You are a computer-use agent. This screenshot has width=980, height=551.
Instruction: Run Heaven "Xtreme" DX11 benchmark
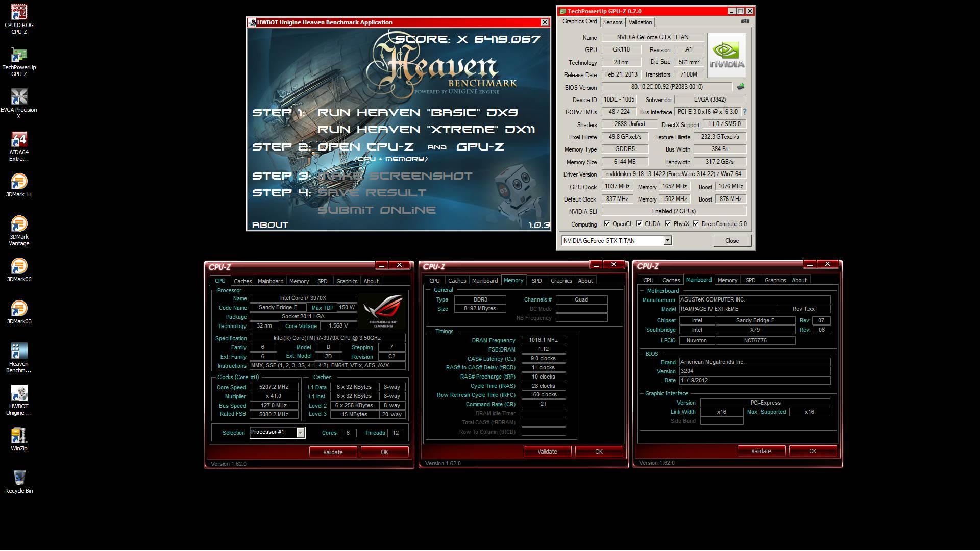pos(426,130)
